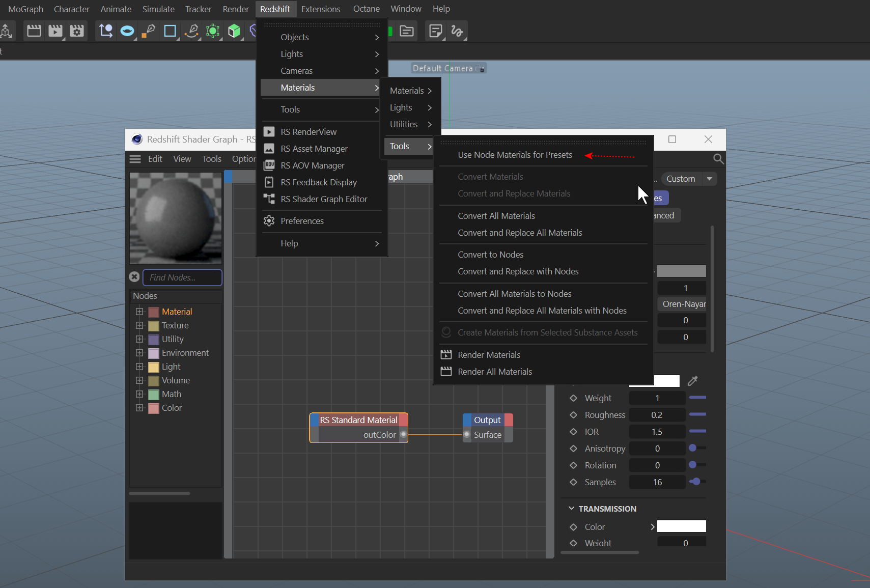Click Render to Picture Viewer icon
The width and height of the screenshot is (870, 588).
55,31
